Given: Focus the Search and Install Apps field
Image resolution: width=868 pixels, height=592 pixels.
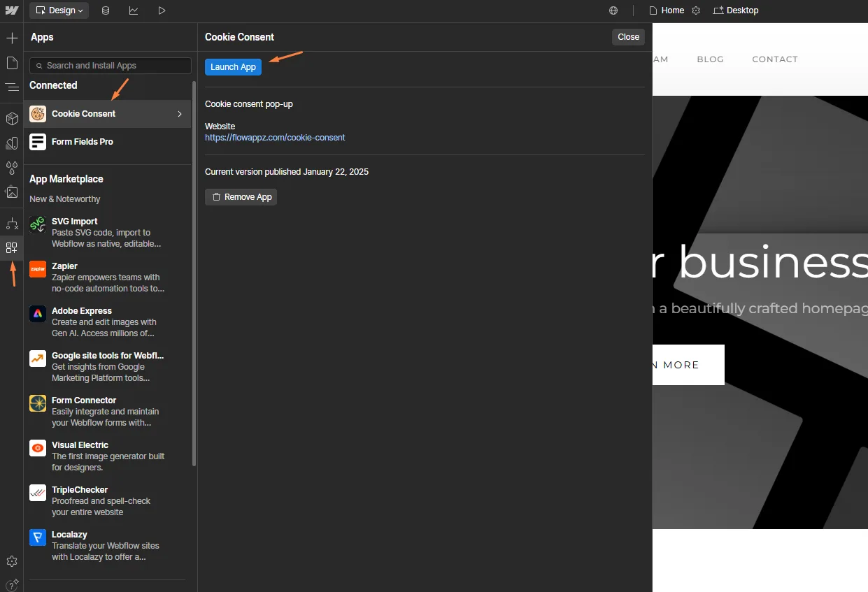Looking at the screenshot, I should click(x=111, y=66).
